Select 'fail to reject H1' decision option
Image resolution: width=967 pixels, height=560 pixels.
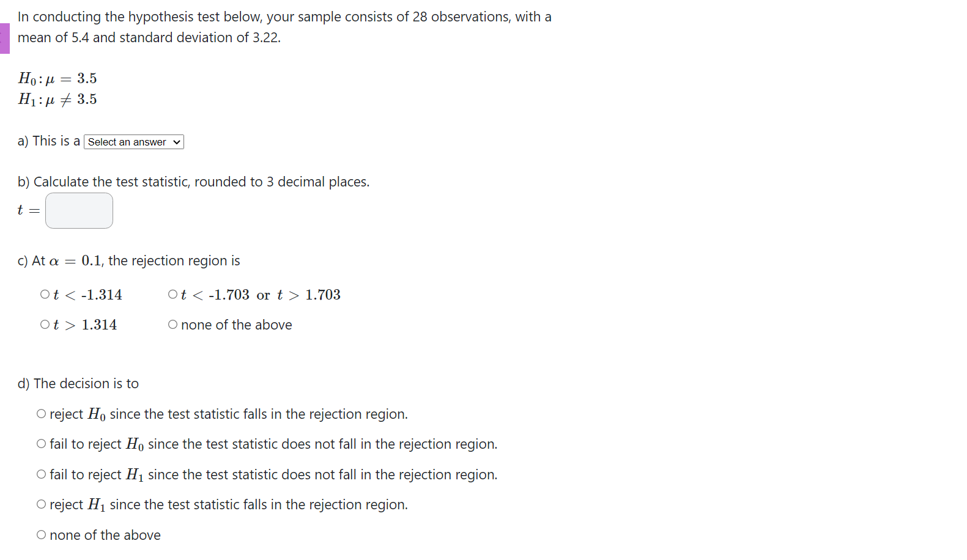[41, 474]
